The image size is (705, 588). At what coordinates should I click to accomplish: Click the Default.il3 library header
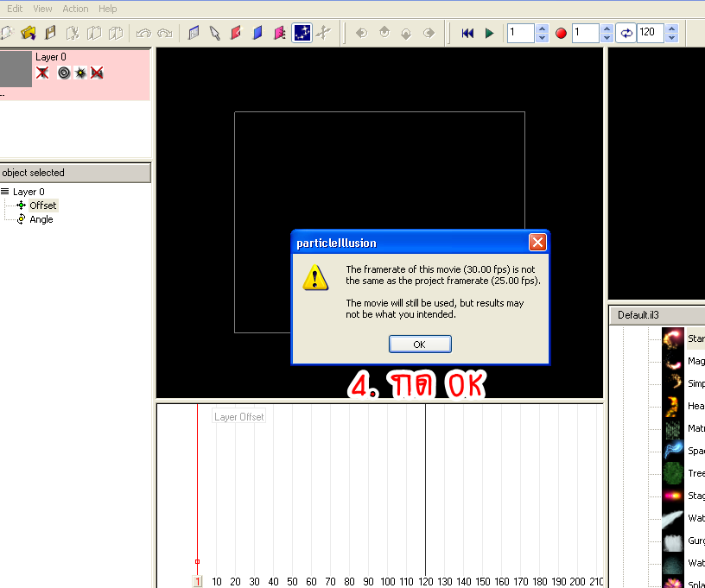[657, 315]
